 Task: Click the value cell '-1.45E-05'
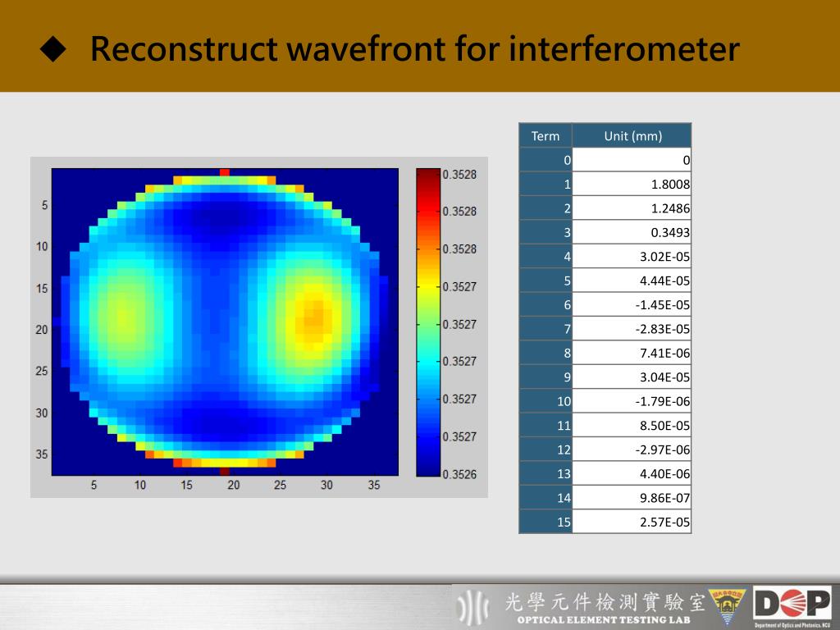pyautogui.click(x=632, y=304)
